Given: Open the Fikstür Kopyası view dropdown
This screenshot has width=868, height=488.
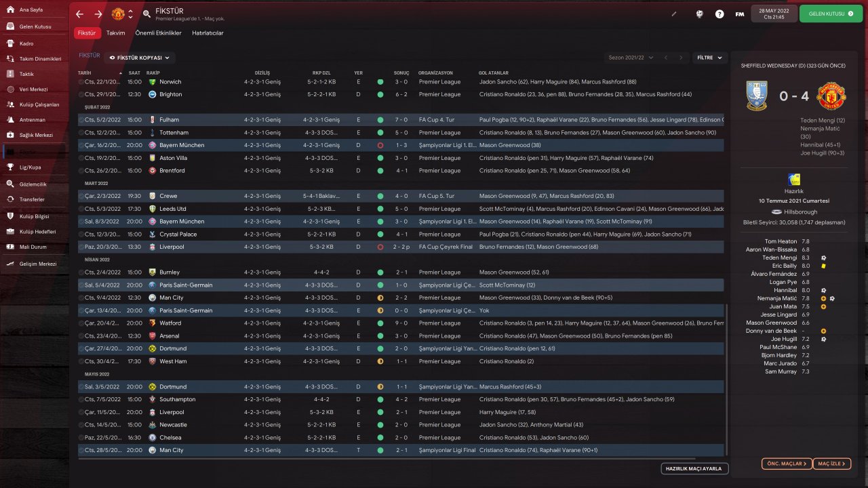Looking at the screenshot, I should tap(140, 58).
